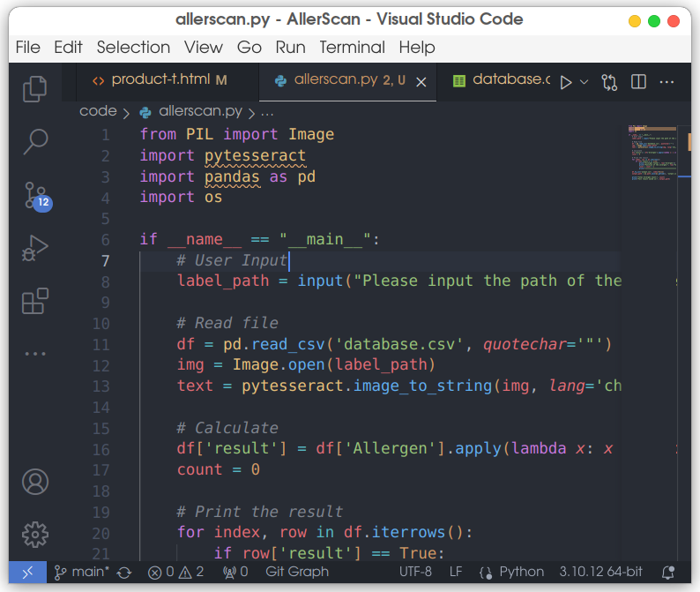Image resolution: width=700 pixels, height=592 pixels.
Task: Open the Extensions view
Action: pyautogui.click(x=34, y=301)
